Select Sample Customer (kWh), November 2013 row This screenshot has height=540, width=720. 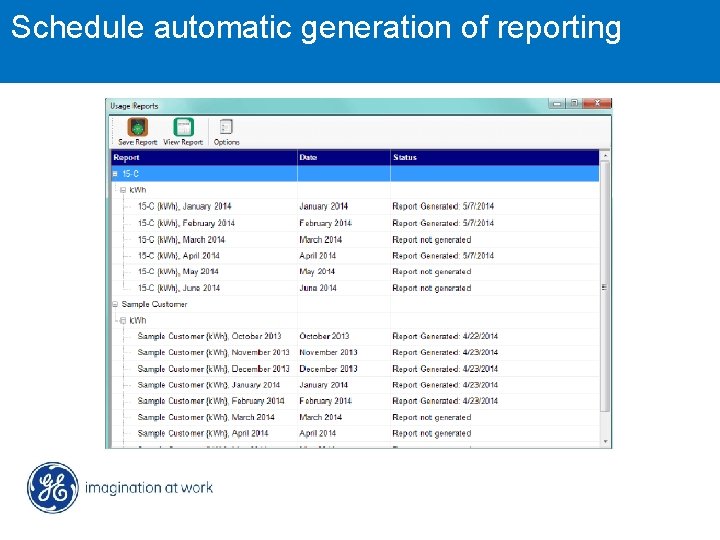coord(355,353)
